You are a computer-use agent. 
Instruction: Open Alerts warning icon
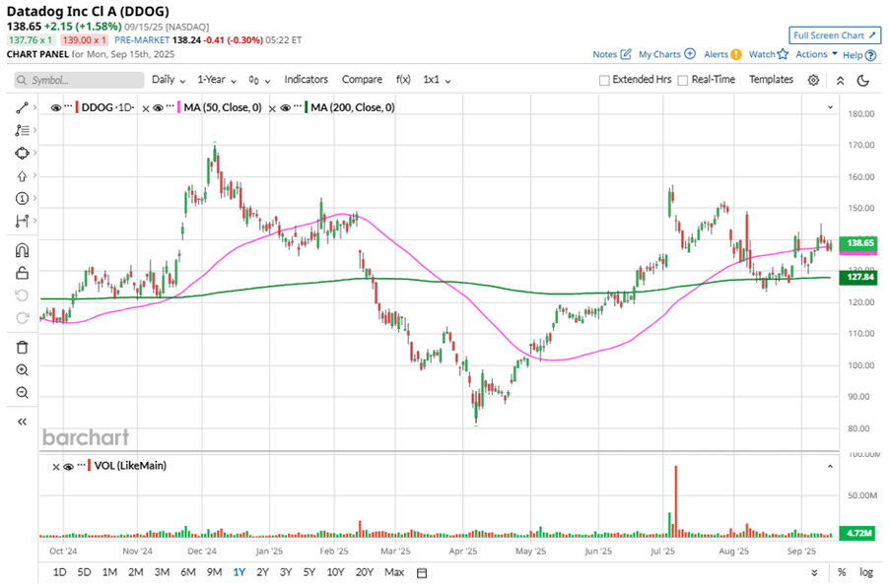tap(736, 54)
